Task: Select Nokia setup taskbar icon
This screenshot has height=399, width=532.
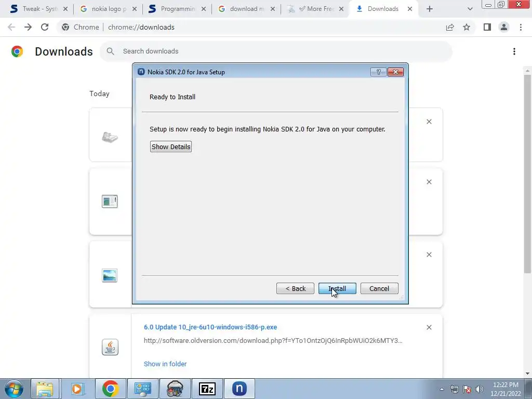Action: point(239,389)
